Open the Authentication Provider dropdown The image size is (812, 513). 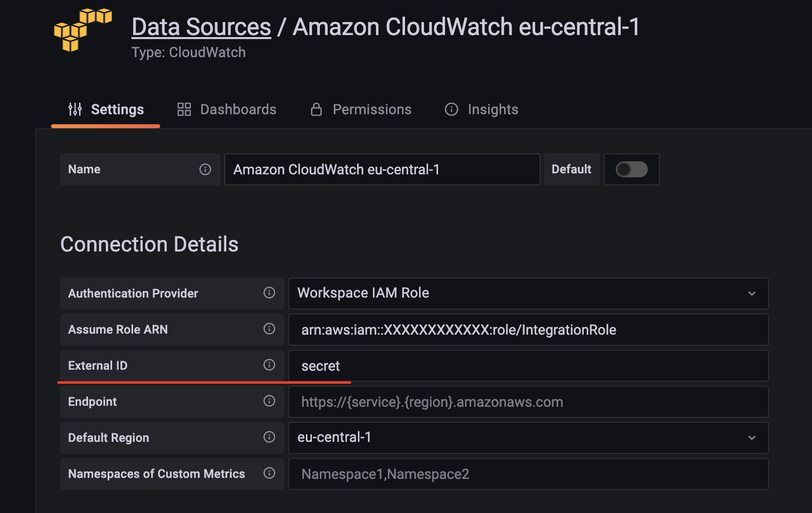(528, 294)
